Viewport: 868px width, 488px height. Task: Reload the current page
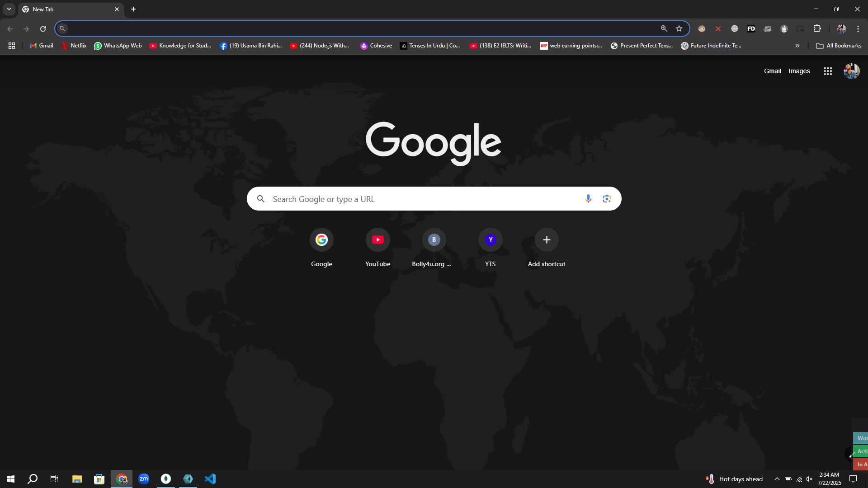43,28
